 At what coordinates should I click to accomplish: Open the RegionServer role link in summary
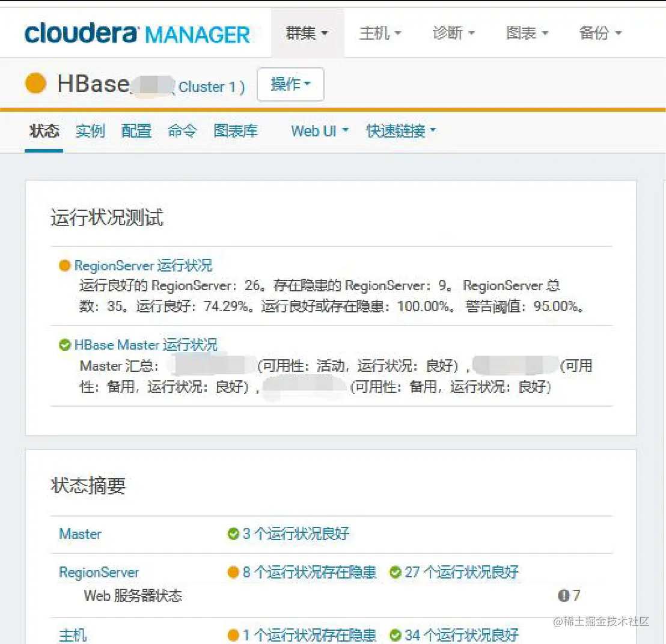tap(99, 573)
